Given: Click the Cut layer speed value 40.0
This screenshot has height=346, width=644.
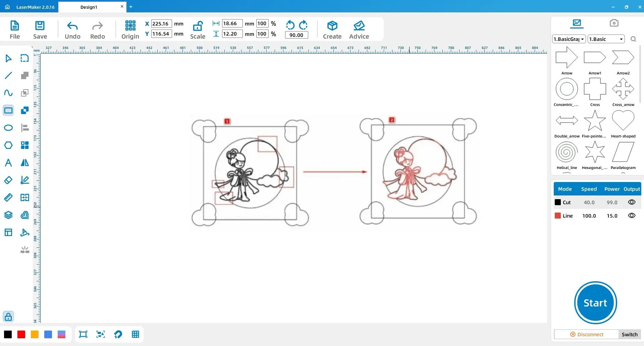Looking at the screenshot, I should point(589,203).
